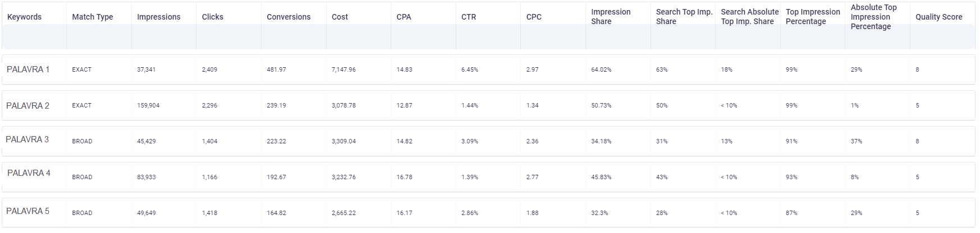Screen dimensions: 980x233
Task: Click Search Absolute Top Imp. Share header
Action: [749, 17]
